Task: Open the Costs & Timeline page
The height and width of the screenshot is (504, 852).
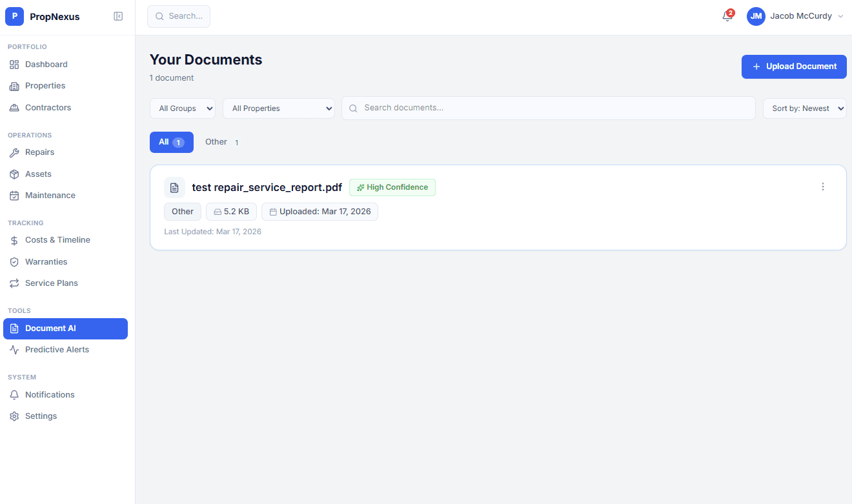Action: point(57,239)
